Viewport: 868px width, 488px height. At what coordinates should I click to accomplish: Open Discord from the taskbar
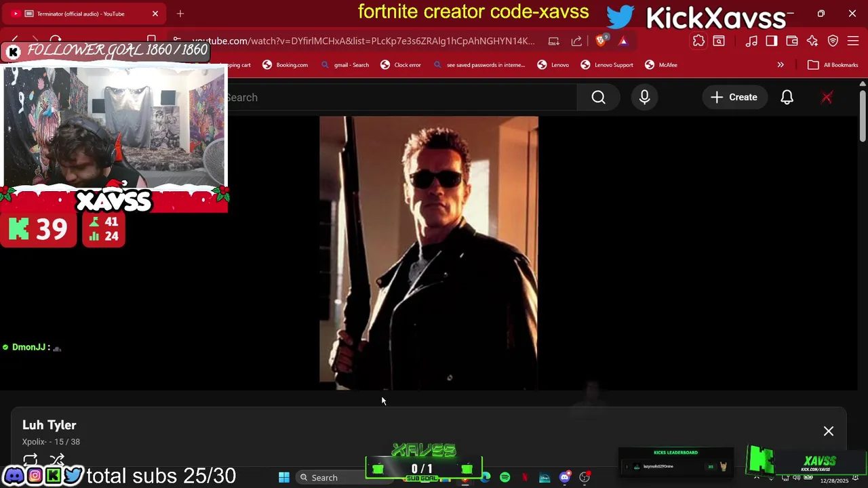[565, 478]
